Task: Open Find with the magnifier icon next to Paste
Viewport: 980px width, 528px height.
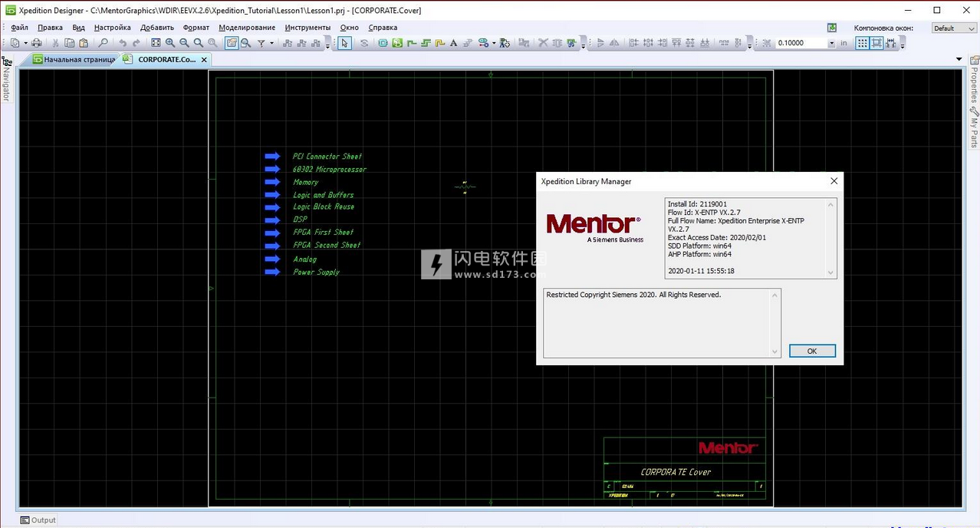Action: (x=103, y=43)
